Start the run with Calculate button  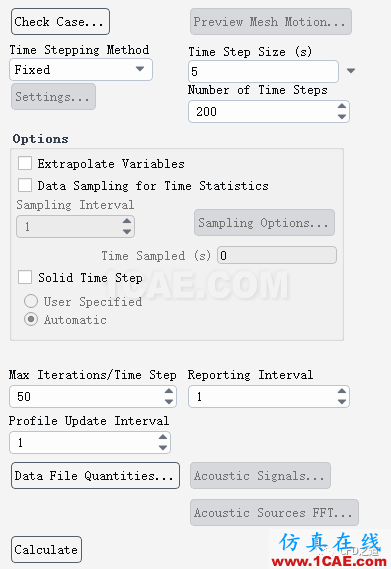tap(46, 549)
